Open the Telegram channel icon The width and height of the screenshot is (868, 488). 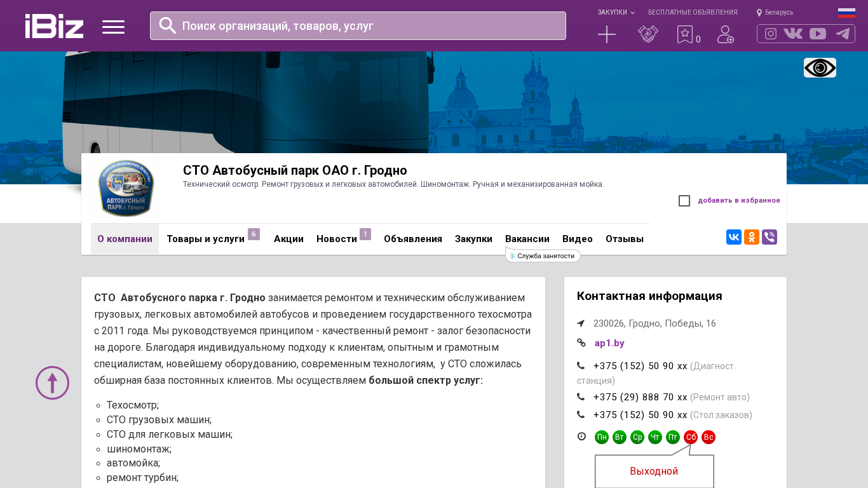pyautogui.click(x=843, y=34)
